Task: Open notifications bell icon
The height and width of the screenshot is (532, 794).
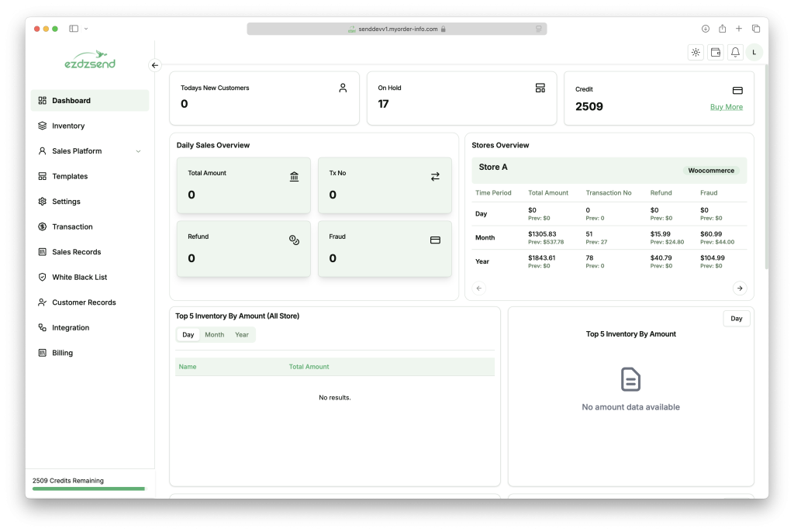Action: click(735, 53)
